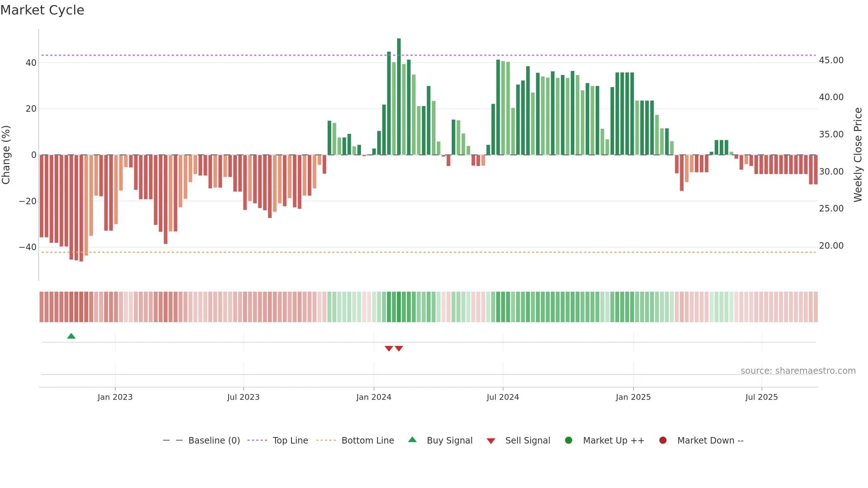Click the 45.00 price axis label
Screen dimensions: 868x488
pyautogui.click(x=831, y=60)
